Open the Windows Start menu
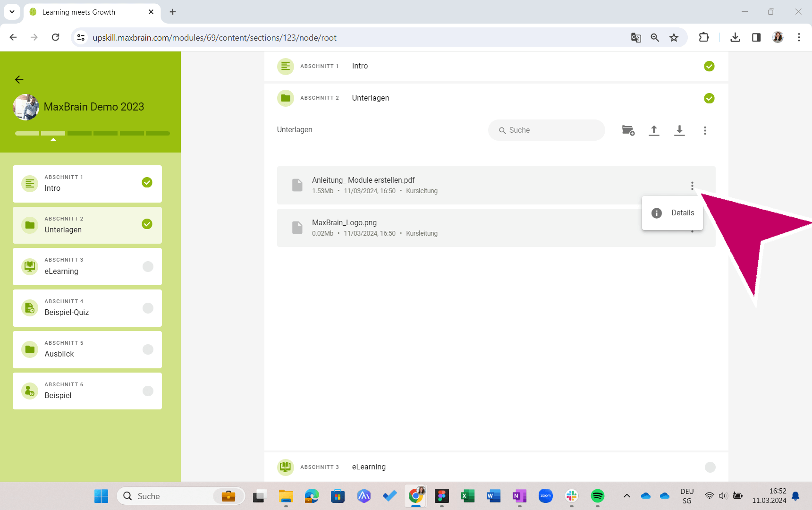812x510 pixels. pos(101,496)
